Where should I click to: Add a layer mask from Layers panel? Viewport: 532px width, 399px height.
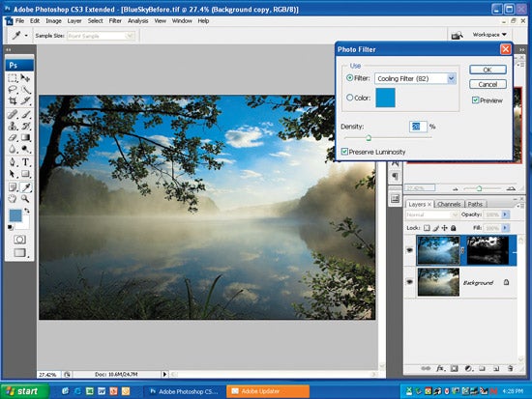[x=455, y=368]
